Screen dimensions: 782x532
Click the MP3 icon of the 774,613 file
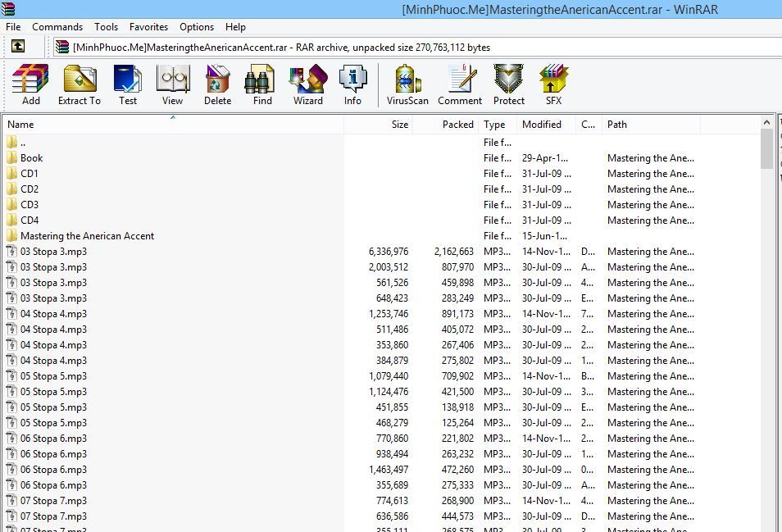tap(12, 501)
